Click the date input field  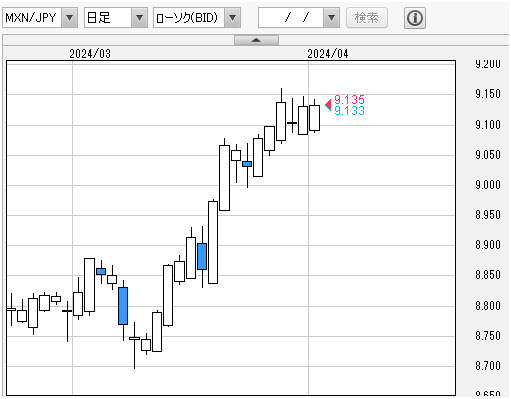coord(291,17)
